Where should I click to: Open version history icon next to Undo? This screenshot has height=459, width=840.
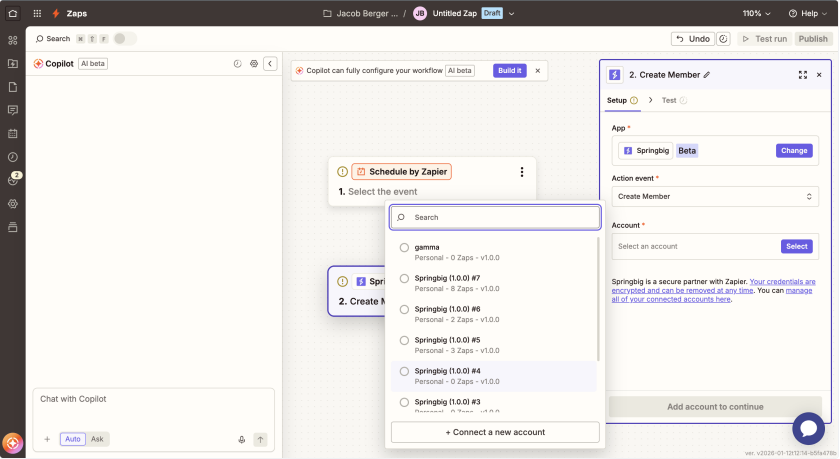(723, 39)
